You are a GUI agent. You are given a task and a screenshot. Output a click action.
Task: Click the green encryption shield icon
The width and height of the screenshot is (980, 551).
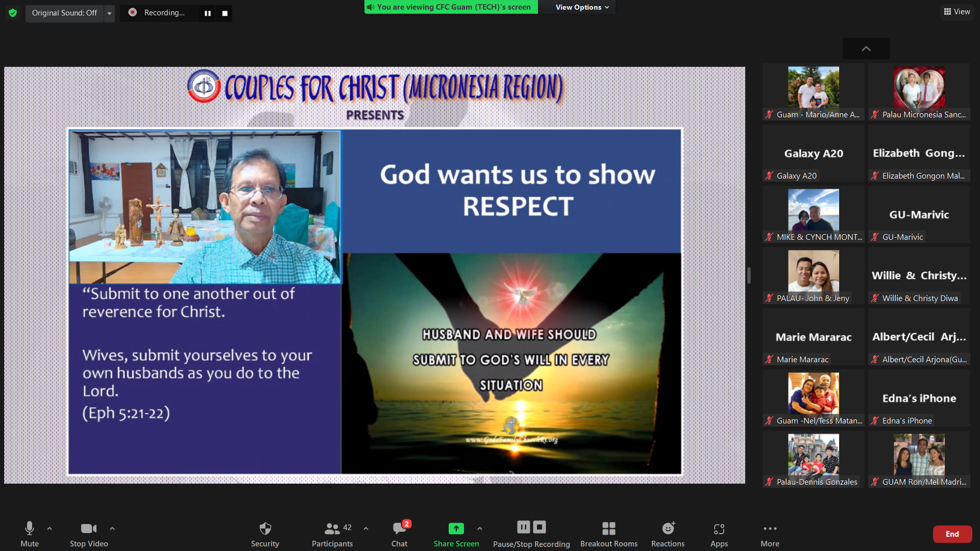[x=13, y=13]
